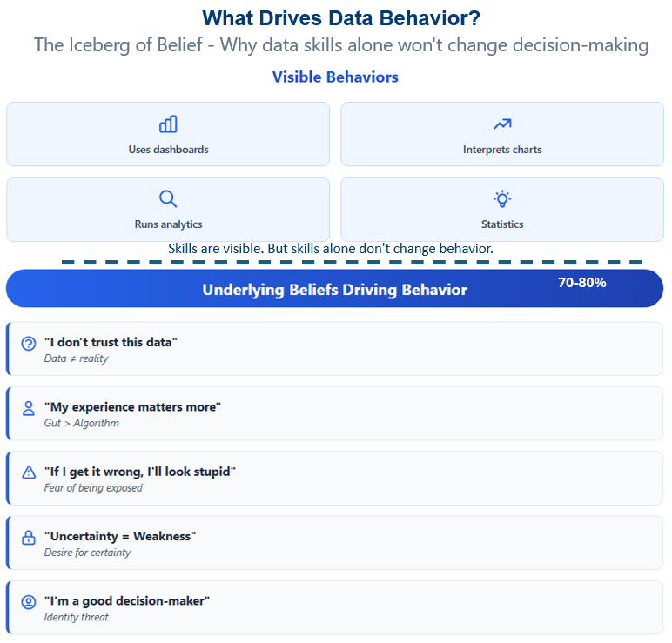Select the Uses dashboards card
Viewport: 672px width, 643px height.
coord(168,134)
